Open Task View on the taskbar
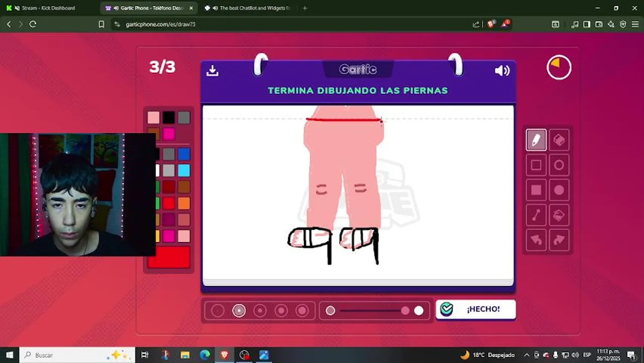This screenshot has width=644, height=363. [145, 355]
